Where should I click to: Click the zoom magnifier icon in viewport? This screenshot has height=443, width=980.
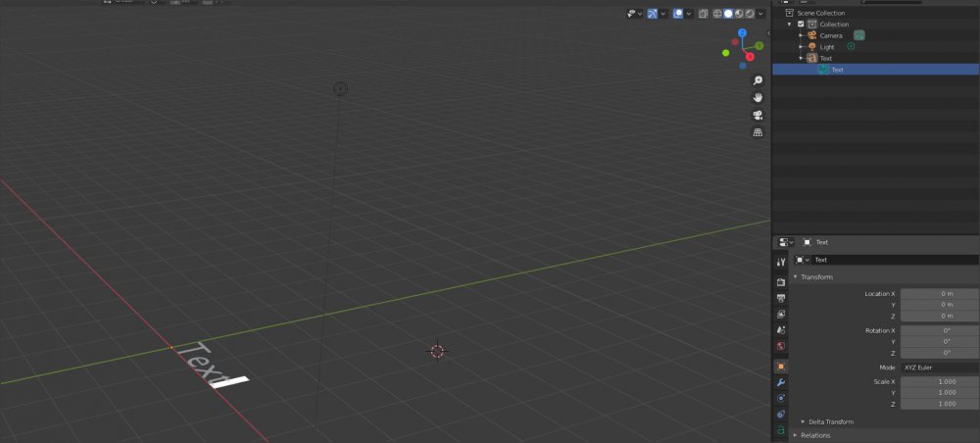tap(758, 81)
